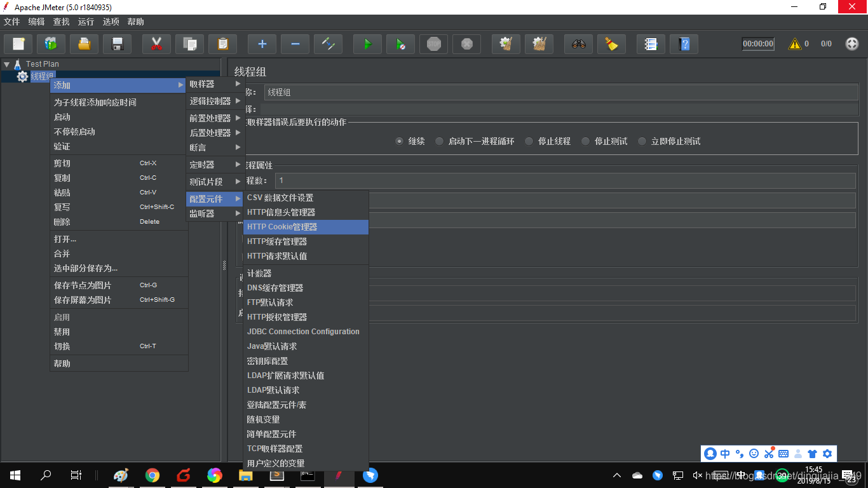Click the Expand all plus icon

tap(262, 44)
